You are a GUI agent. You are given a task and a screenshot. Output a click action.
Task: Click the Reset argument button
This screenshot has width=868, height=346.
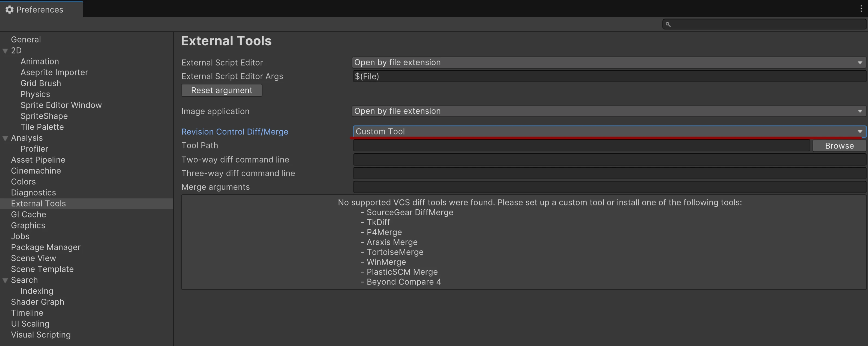tap(222, 90)
